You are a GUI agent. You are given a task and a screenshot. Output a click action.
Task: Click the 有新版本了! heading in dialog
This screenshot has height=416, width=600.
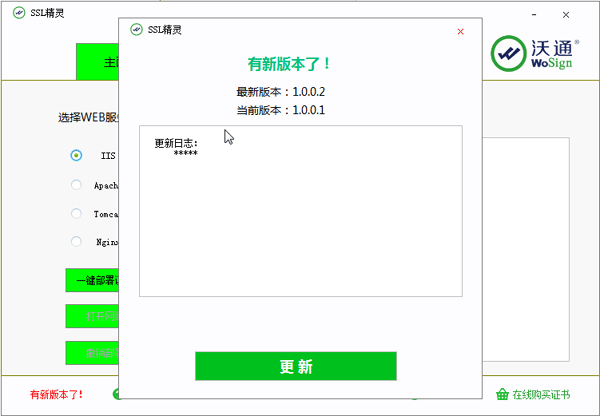point(289,64)
